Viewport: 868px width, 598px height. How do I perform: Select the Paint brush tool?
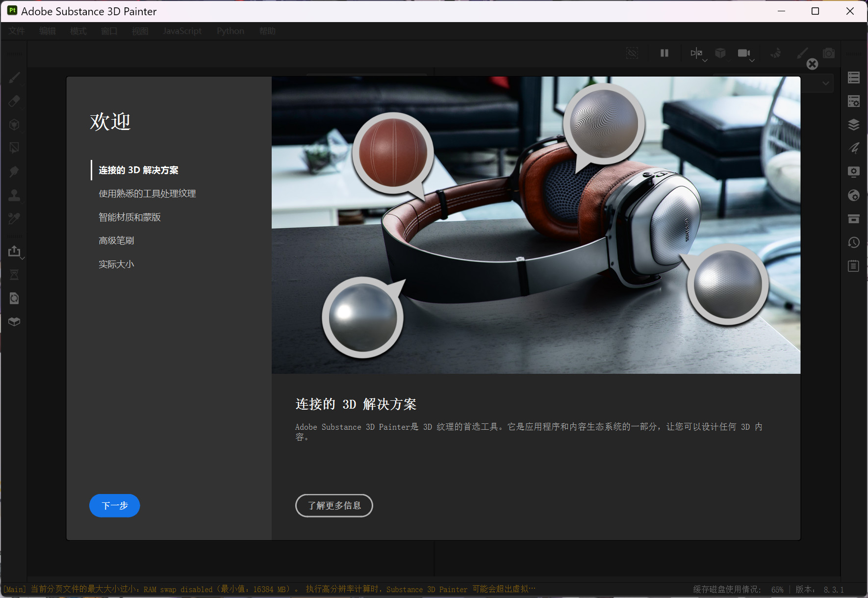pyautogui.click(x=14, y=78)
